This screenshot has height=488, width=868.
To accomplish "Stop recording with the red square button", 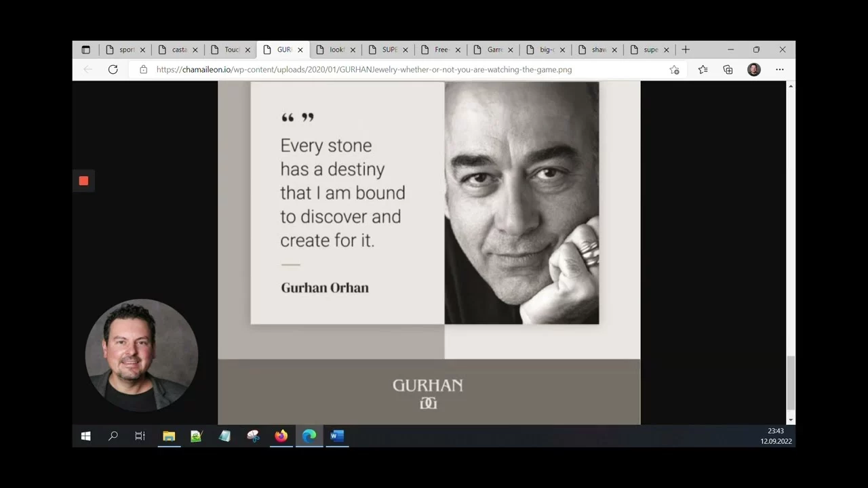I will coord(83,181).
